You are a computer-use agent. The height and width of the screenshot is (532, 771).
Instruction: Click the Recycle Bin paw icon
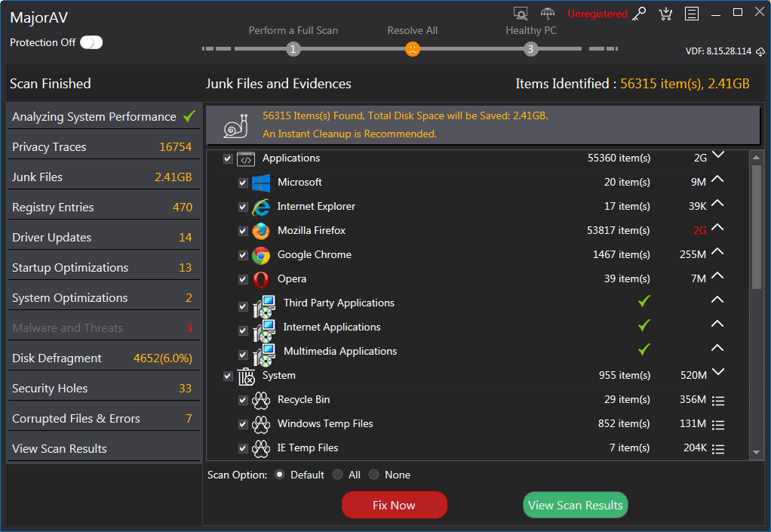point(261,400)
